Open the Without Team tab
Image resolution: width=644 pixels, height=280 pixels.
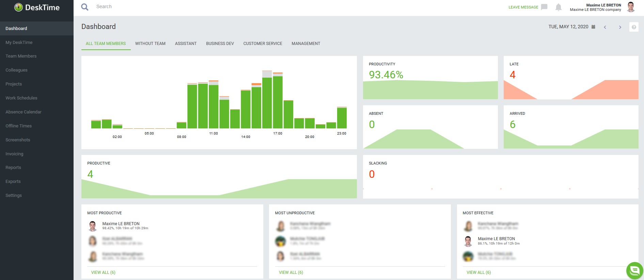click(x=150, y=44)
